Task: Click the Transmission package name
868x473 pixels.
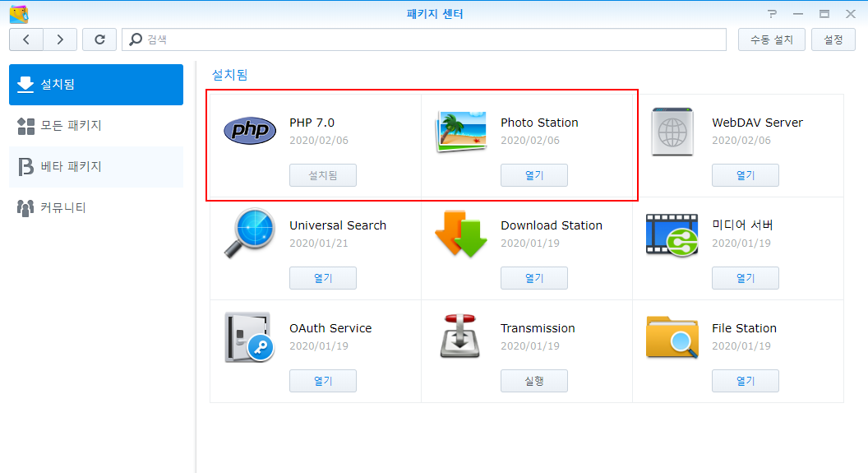Action: coord(538,328)
